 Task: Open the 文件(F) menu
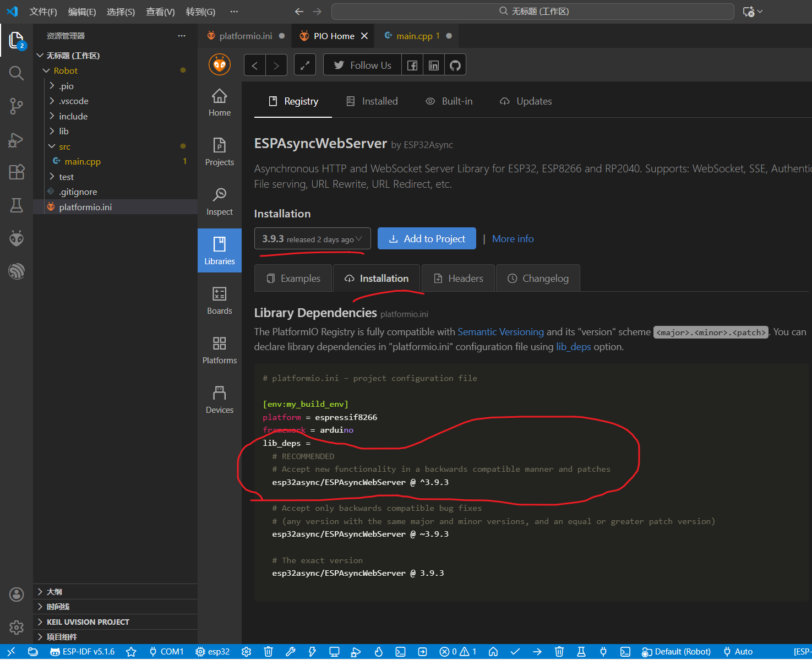coord(43,12)
